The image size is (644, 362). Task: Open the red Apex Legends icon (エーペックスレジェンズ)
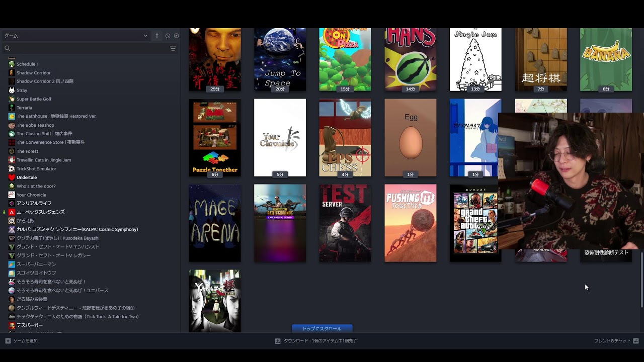click(x=12, y=212)
